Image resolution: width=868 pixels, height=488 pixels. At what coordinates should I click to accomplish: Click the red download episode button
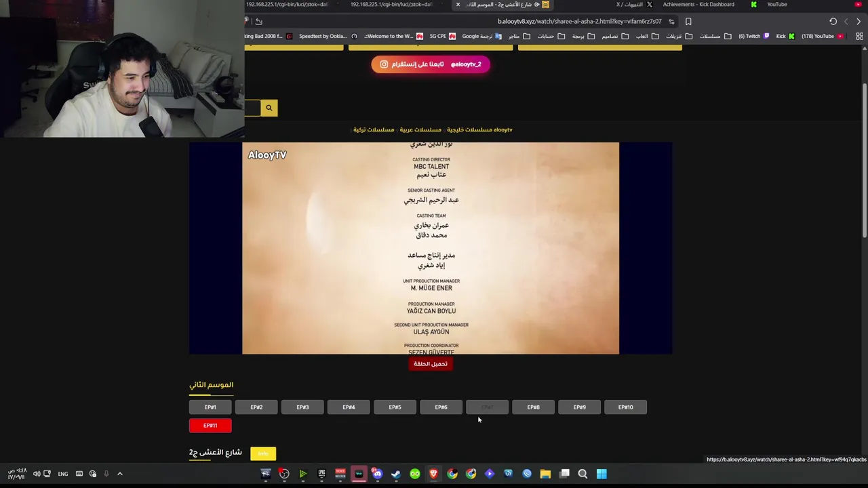[x=431, y=364]
